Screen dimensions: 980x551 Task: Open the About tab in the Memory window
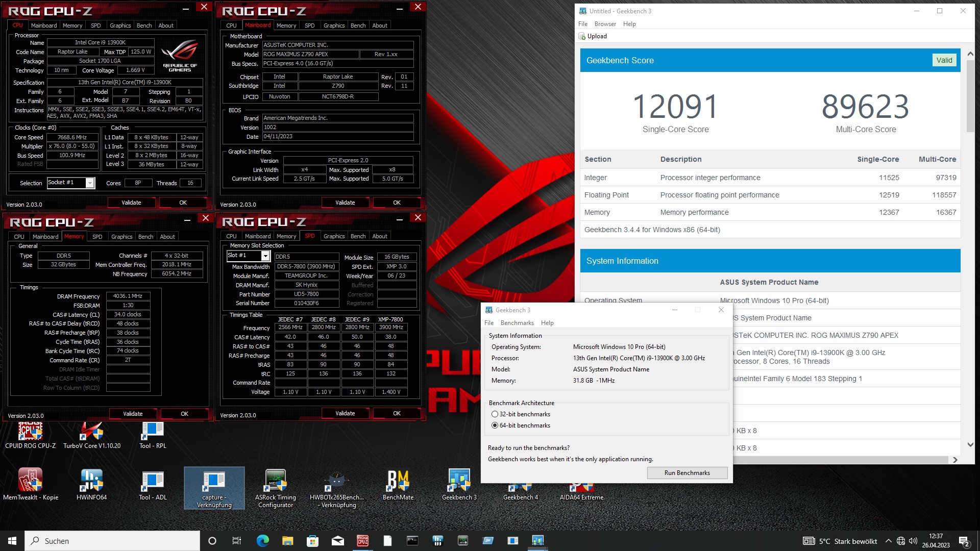point(167,237)
